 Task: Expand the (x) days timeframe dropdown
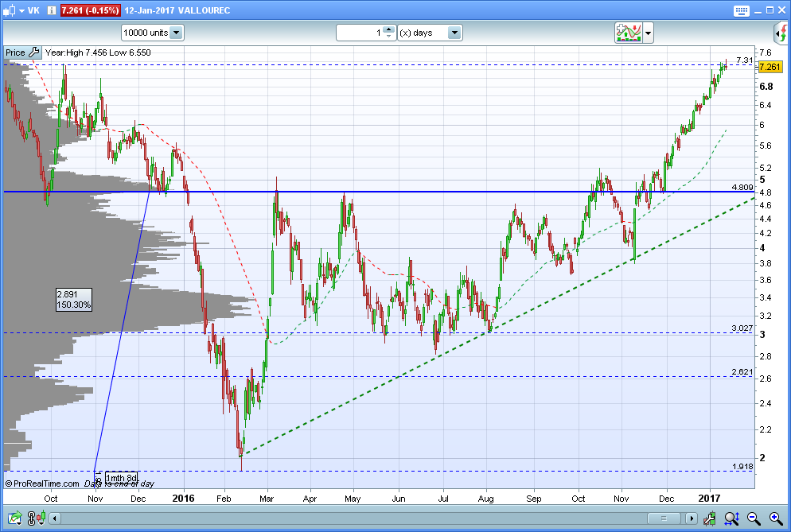(454, 33)
